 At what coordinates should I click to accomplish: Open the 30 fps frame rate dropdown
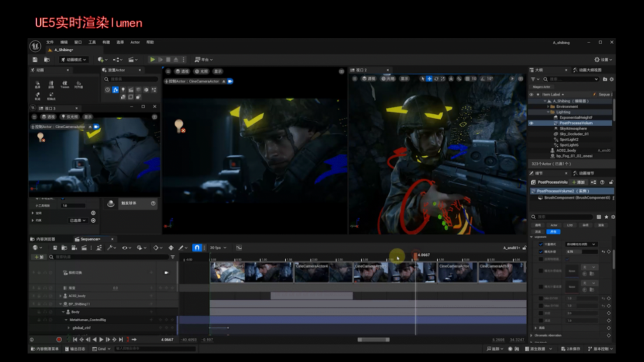tap(218, 248)
